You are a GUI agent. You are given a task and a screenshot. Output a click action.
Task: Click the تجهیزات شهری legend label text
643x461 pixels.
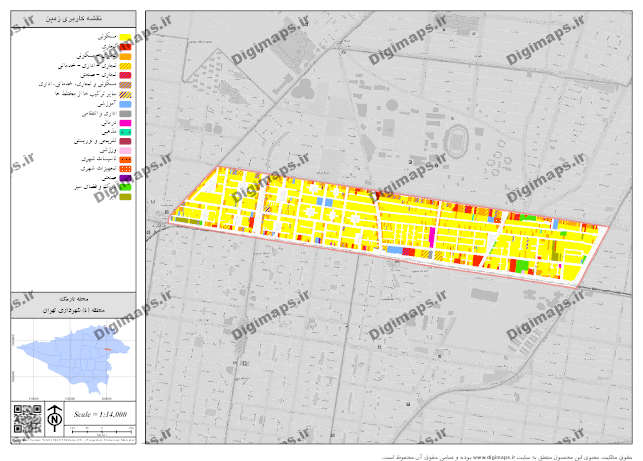(99, 169)
